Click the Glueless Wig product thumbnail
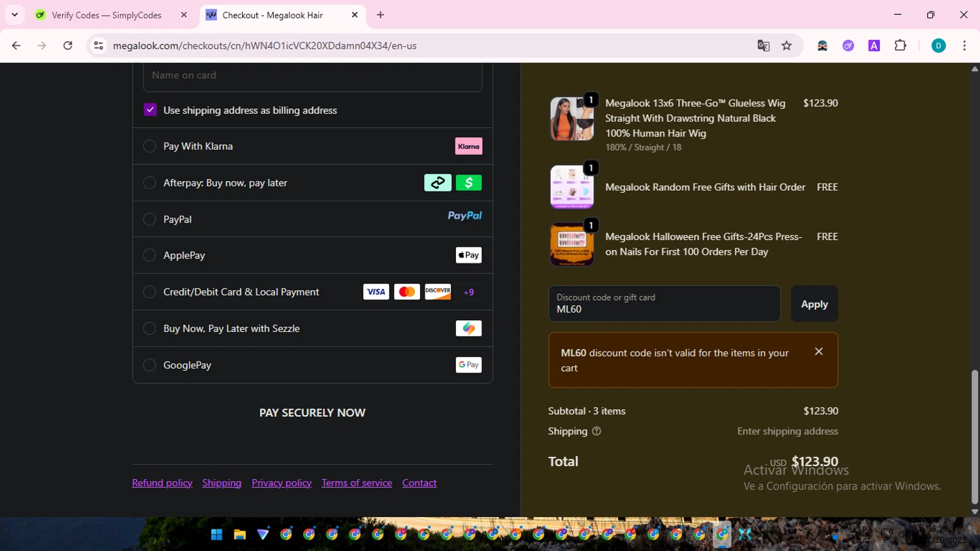980x551 pixels. tap(572, 119)
